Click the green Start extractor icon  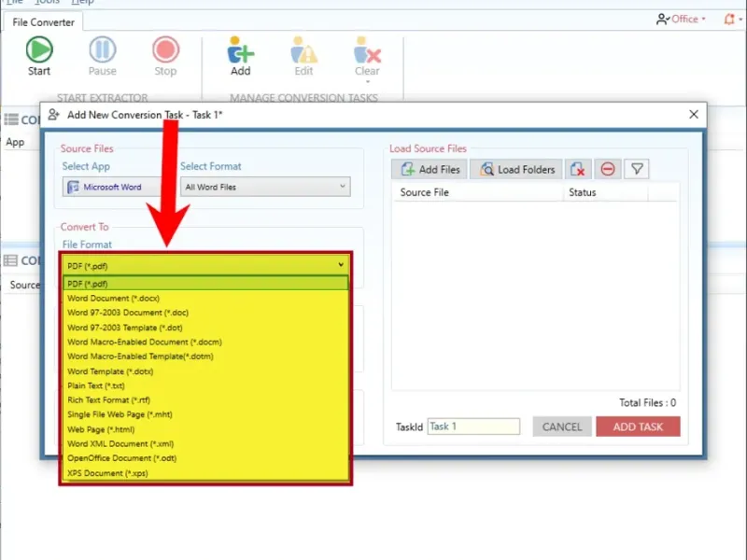point(39,49)
